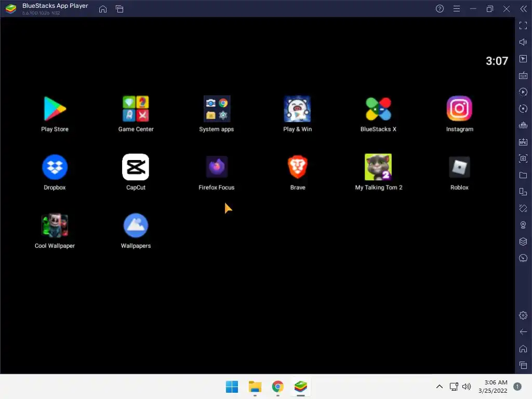The width and height of the screenshot is (532, 399).
Task: Take a screenshot from the sidebar
Action: (x=523, y=158)
